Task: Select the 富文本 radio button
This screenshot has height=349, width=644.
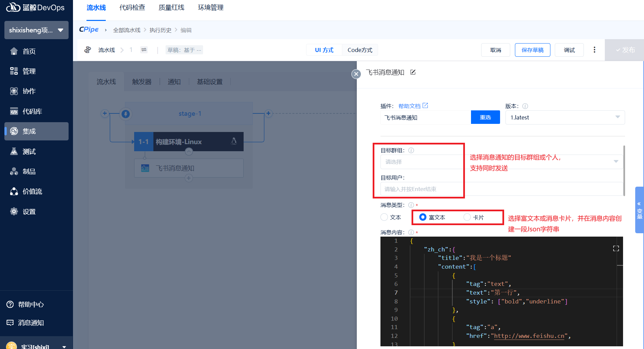Action: point(423,217)
